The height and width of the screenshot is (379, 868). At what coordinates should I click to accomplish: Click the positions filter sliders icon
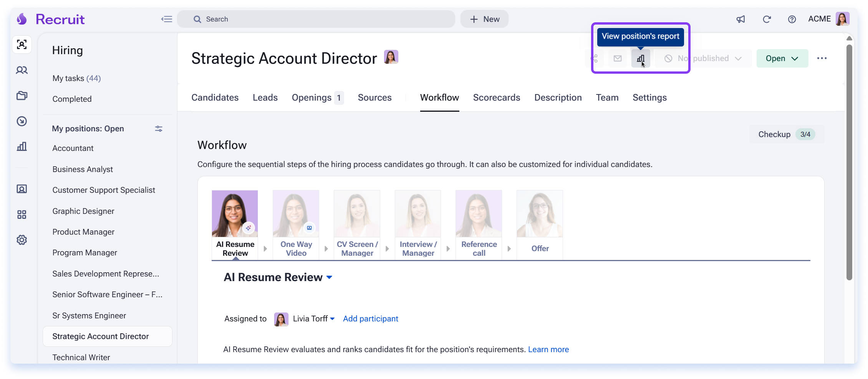[159, 129]
